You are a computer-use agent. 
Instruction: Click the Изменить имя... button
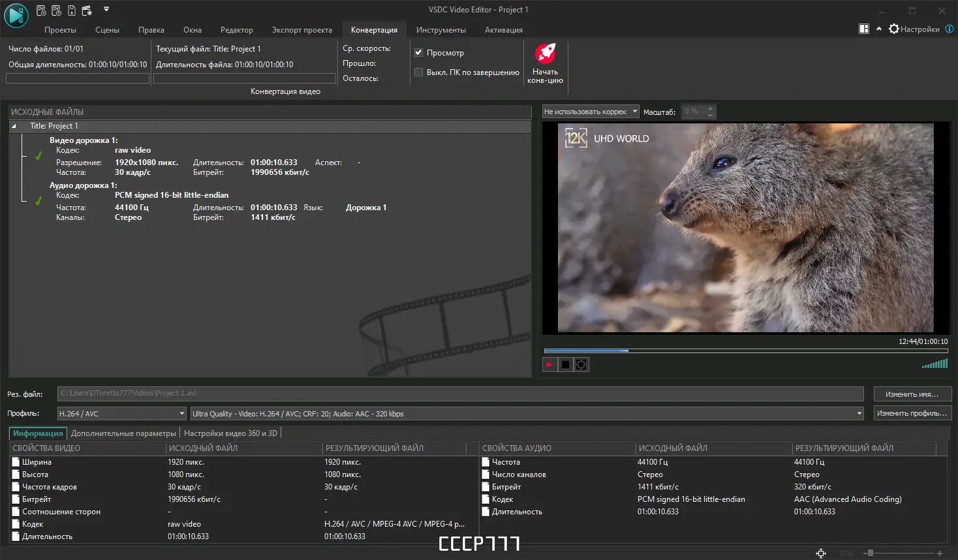click(x=912, y=394)
